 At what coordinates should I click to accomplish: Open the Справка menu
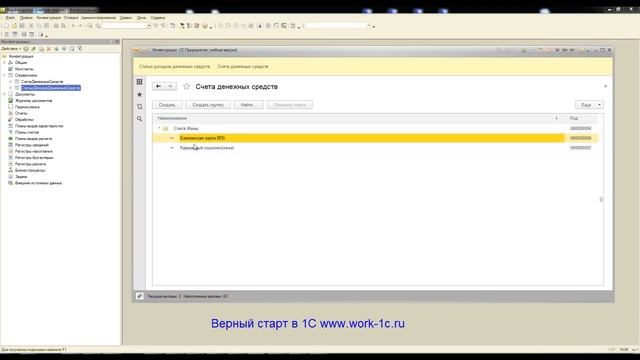click(x=158, y=18)
